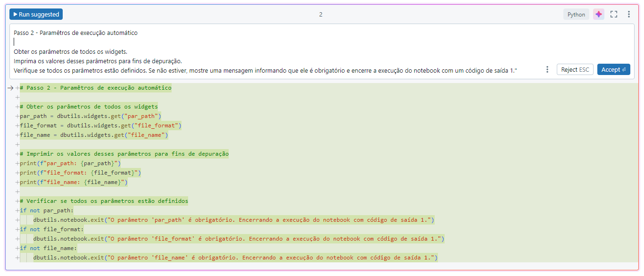Click prompt line 'Imprima os valores desses parâmetros'
This screenshot has width=644, height=276.
coord(98,61)
